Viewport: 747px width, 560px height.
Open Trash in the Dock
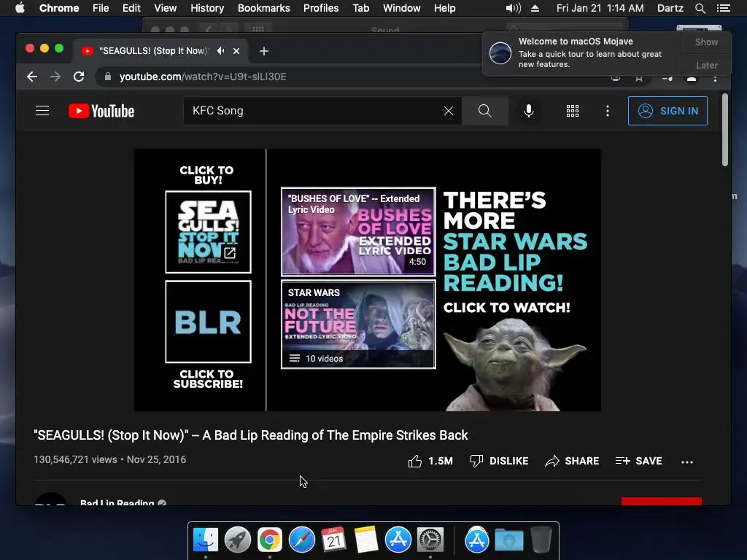(x=541, y=540)
